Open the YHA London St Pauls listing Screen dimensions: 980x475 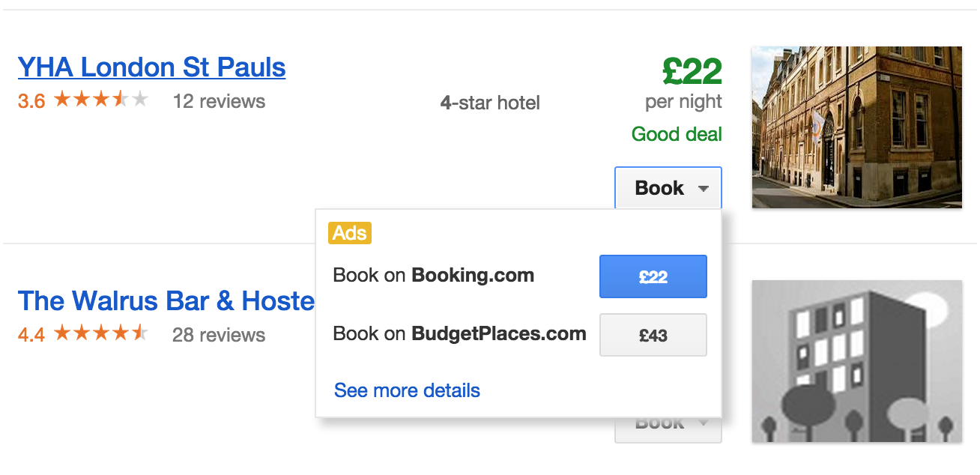tap(151, 67)
